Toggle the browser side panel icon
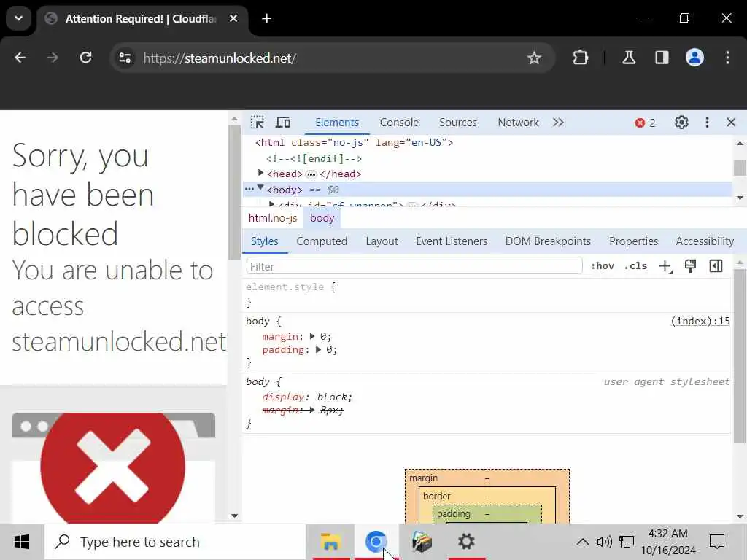The image size is (747, 560). coord(662,58)
